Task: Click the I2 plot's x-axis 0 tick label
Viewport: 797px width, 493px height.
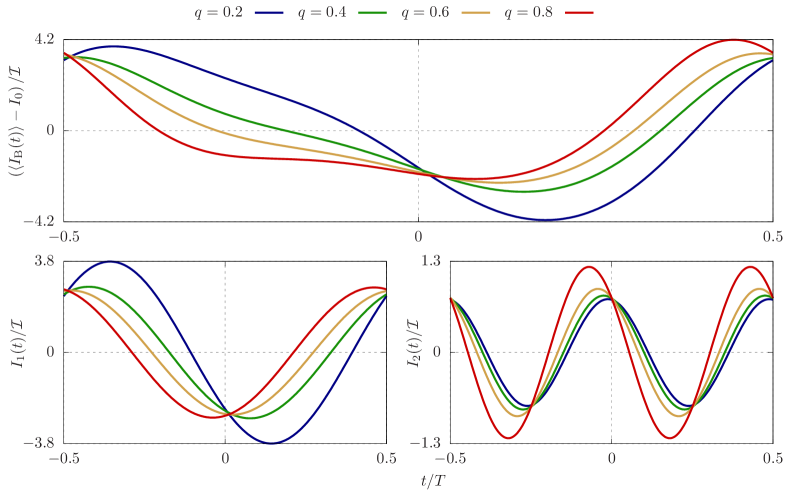Action: tap(611, 458)
